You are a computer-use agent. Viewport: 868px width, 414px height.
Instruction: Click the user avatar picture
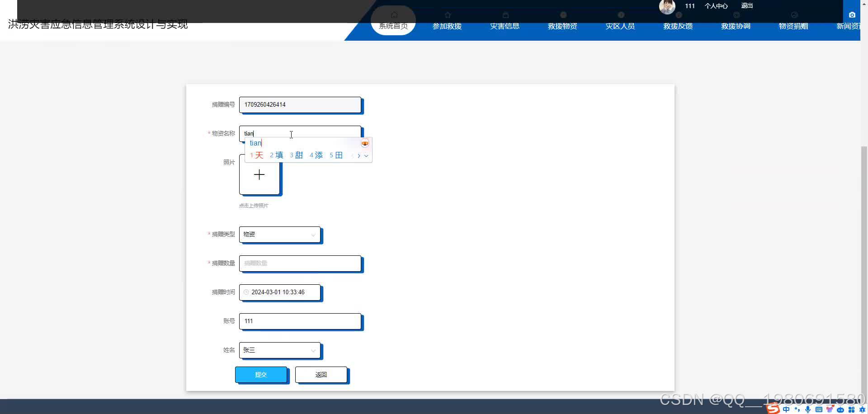pyautogui.click(x=667, y=6)
